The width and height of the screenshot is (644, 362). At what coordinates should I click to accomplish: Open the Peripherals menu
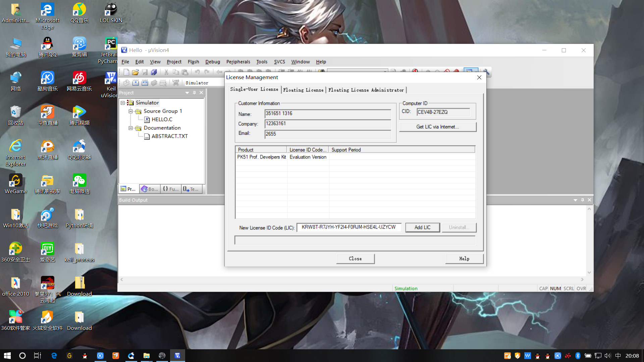pos(238,62)
